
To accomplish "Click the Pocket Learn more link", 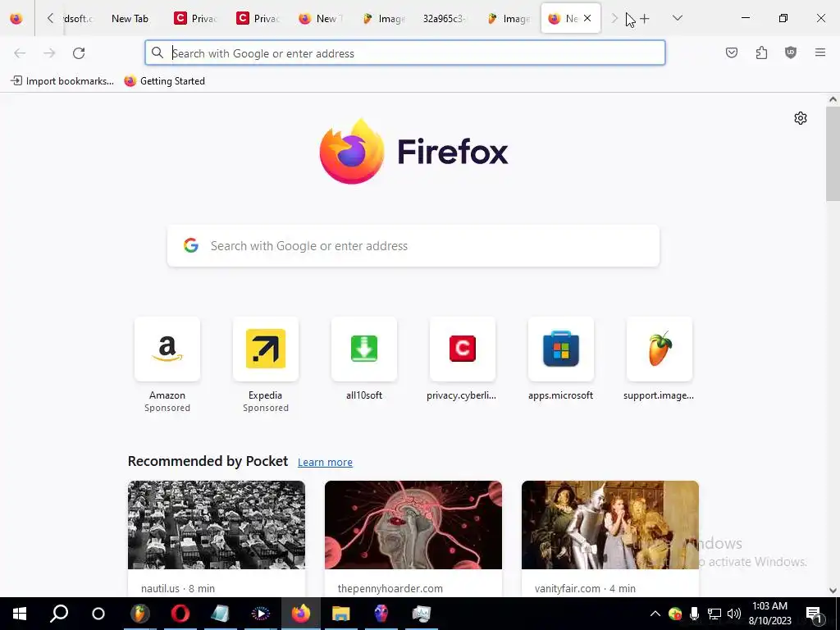I will (325, 462).
